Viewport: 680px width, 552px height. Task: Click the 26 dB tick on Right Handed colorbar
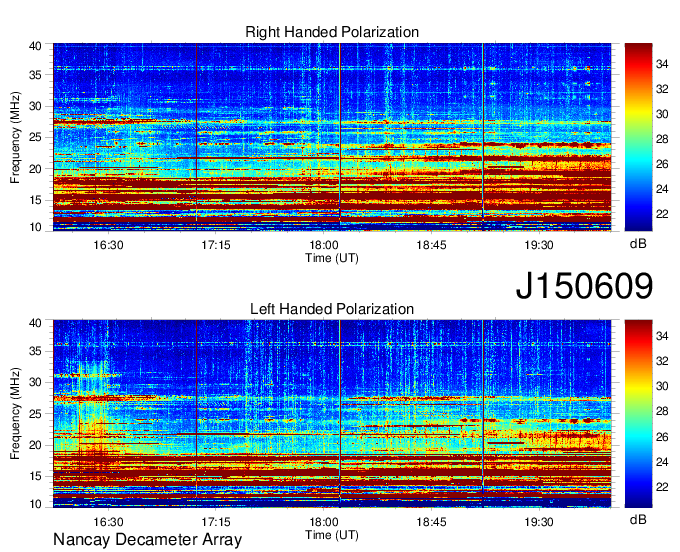(x=662, y=164)
